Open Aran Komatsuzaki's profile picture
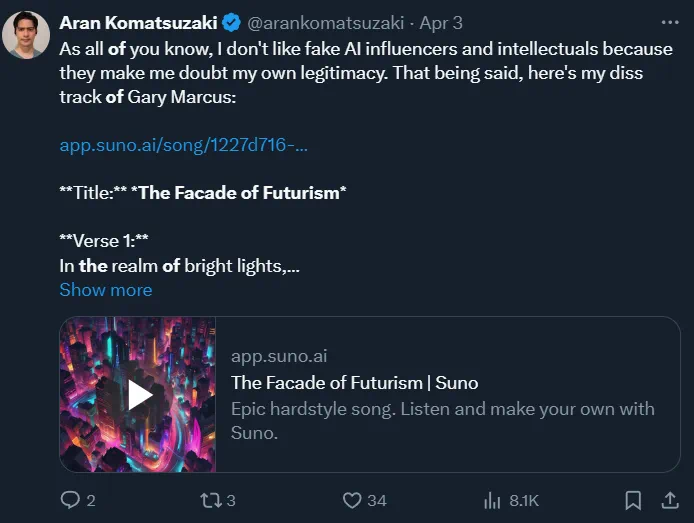Image resolution: width=694 pixels, height=523 pixels. pos(26,36)
